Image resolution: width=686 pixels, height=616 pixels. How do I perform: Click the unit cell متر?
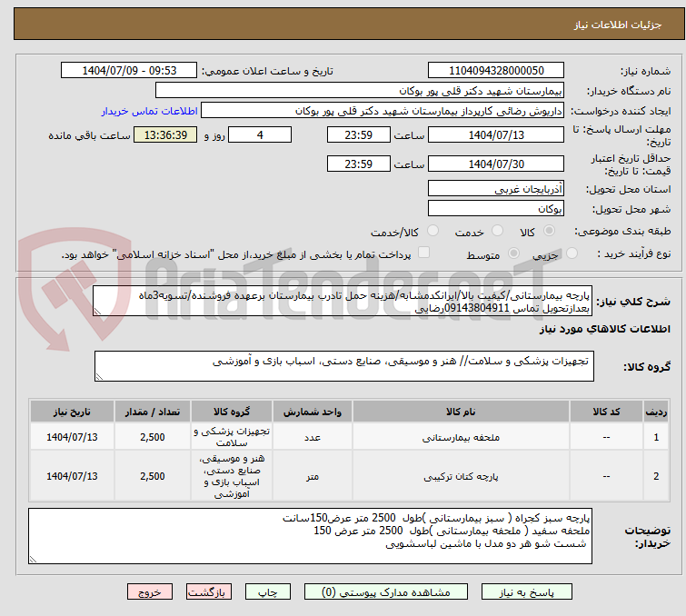click(x=313, y=476)
